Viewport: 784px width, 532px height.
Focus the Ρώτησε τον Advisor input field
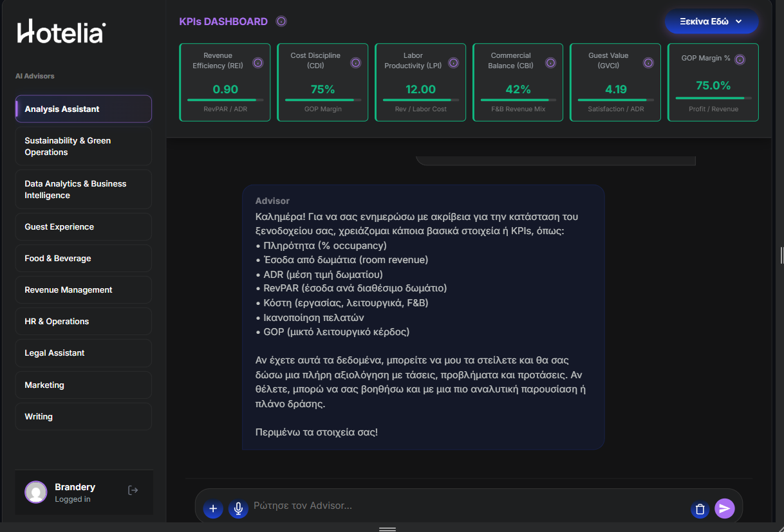tap(463, 506)
